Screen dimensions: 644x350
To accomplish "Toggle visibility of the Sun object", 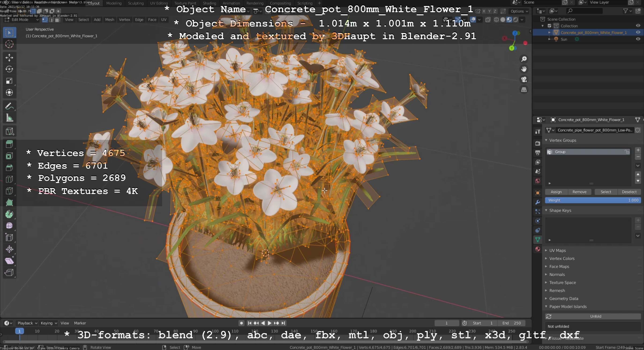I will [638, 39].
